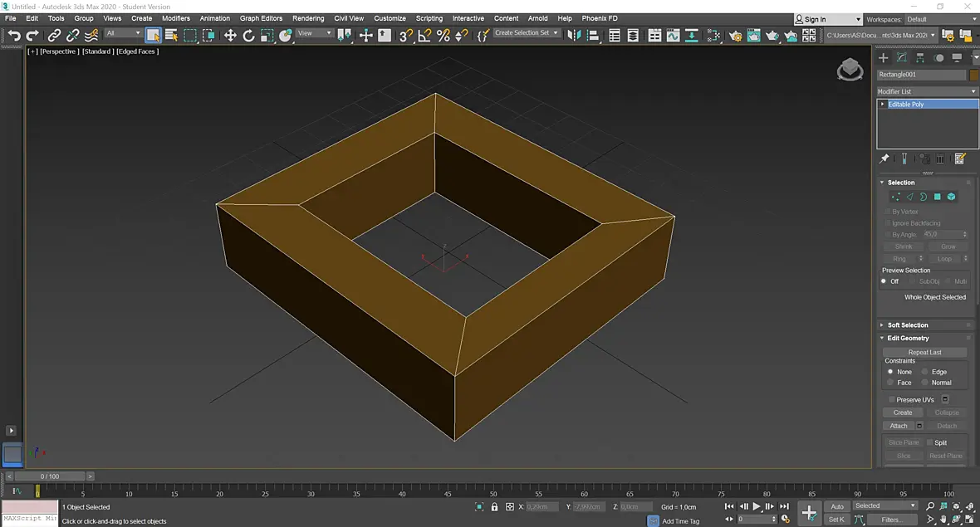The height and width of the screenshot is (527, 980).
Task: Click the ViewCube navigation widget
Action: [850, 70]
